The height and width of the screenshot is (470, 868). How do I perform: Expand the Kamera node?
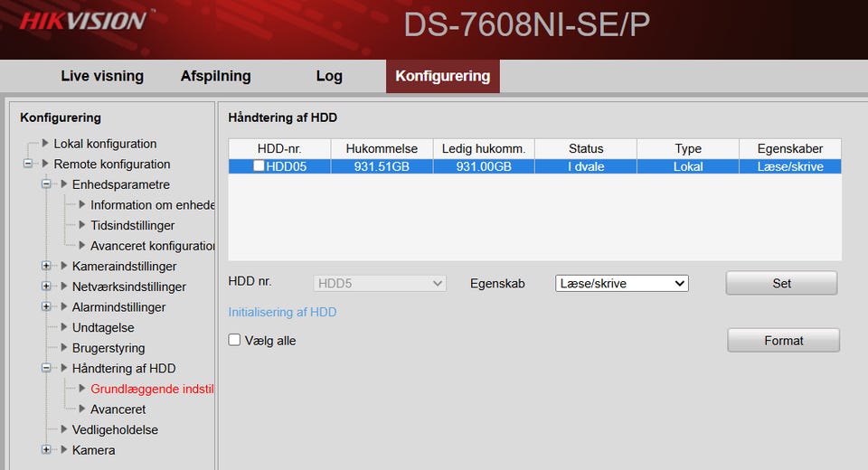pyautogui.click(x=46, y=449)
